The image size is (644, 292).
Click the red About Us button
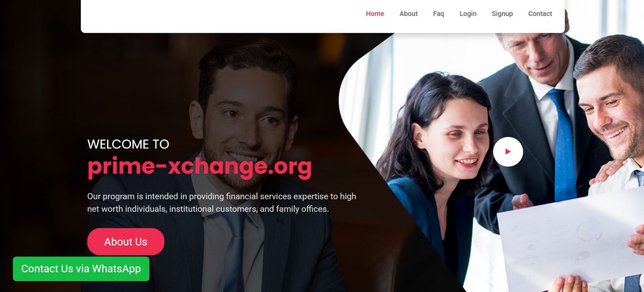coord(126,242)
